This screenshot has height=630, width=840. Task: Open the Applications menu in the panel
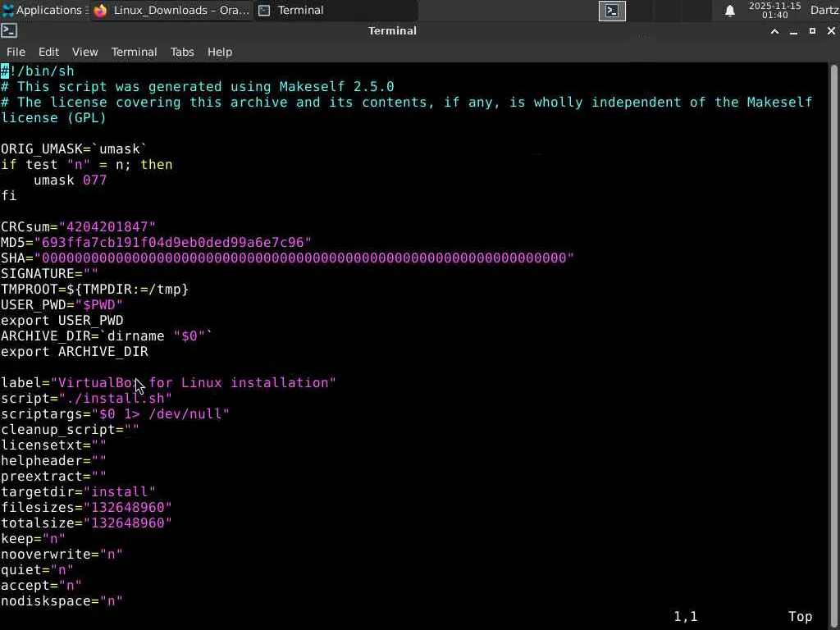(x=43, y=10)
